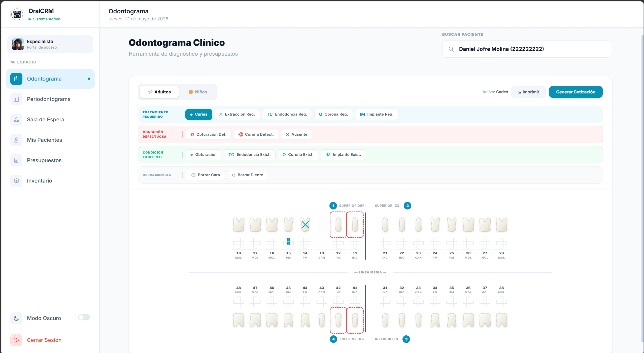644x353 pixels.
Task: Click quadrant 3 Inferior Izq. badge
Action: [x=406, y=339]
